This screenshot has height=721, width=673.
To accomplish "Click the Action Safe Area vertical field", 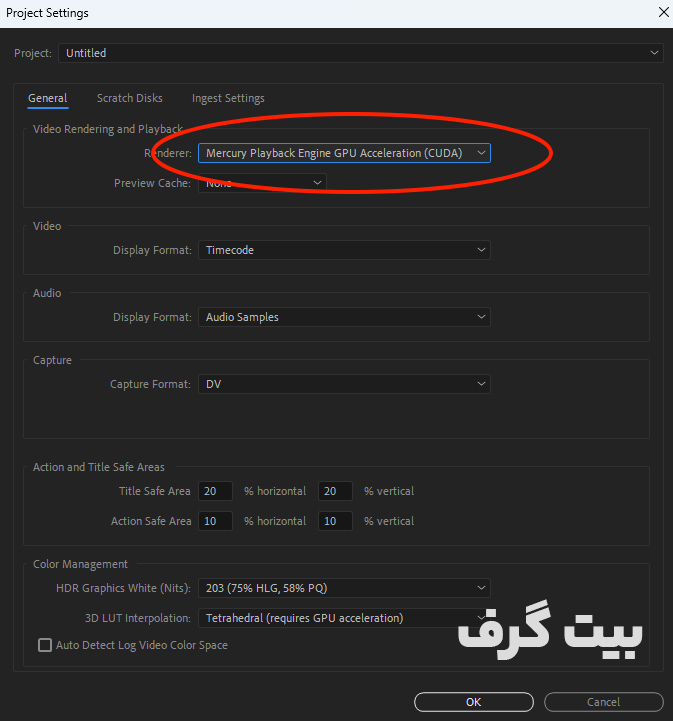I will click(335, 521).
